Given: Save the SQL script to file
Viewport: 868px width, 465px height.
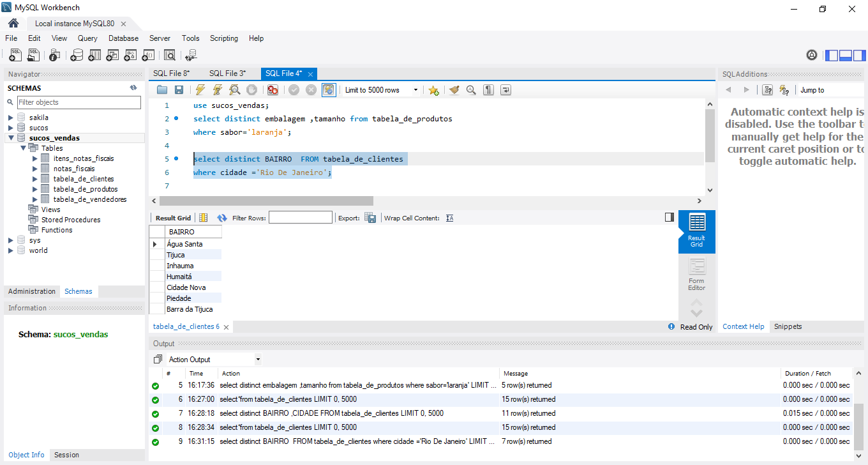Looking at the screenshot, I should (x=179, y=90).
